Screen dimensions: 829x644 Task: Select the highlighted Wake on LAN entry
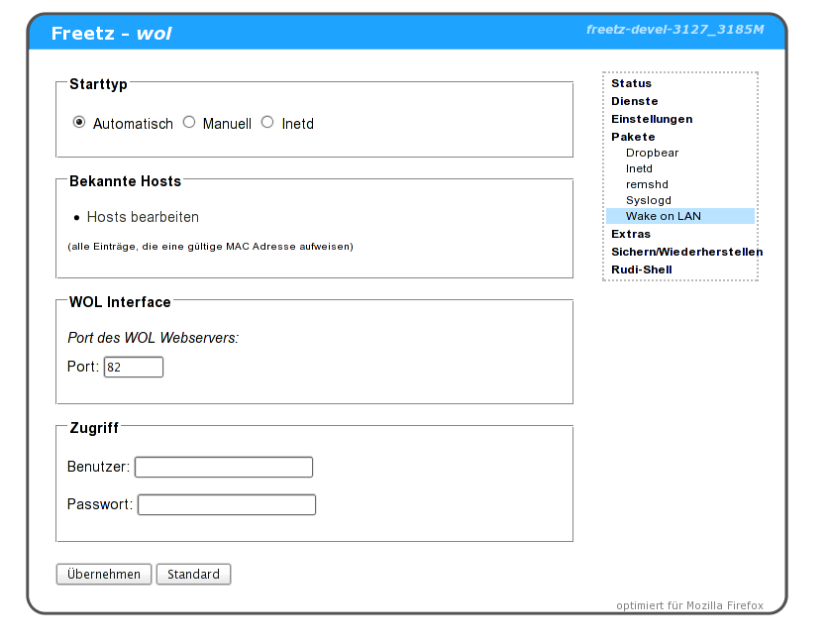663,216
